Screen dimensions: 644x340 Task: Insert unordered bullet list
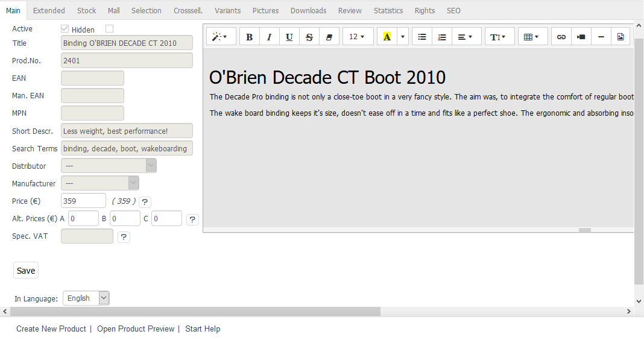pos(422,37)
